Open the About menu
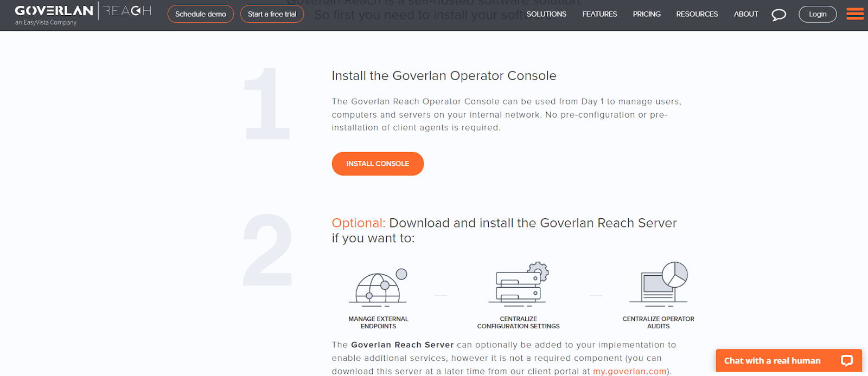868x376 pixels. [746, 14]
